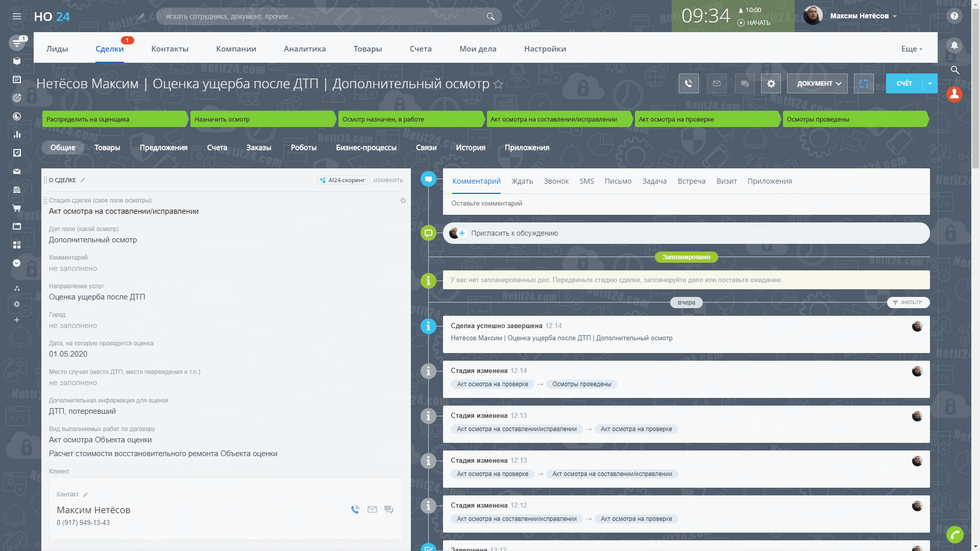Click the НАЧАТЬ workday start button
Viewport: 980px width, 551px height.
tap(754, 23)
